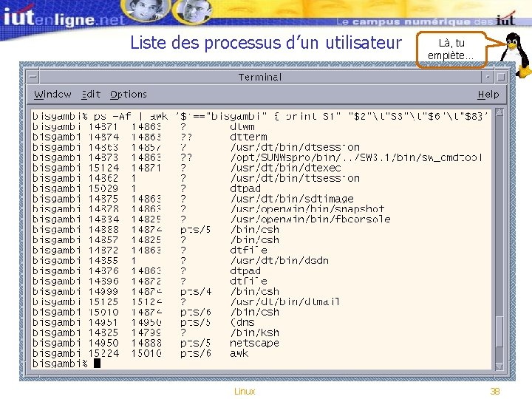Screen dimensions: 532x399
Task: Select the /usr/dt/bin/dsdm row
Action: [x=180, y=260]
